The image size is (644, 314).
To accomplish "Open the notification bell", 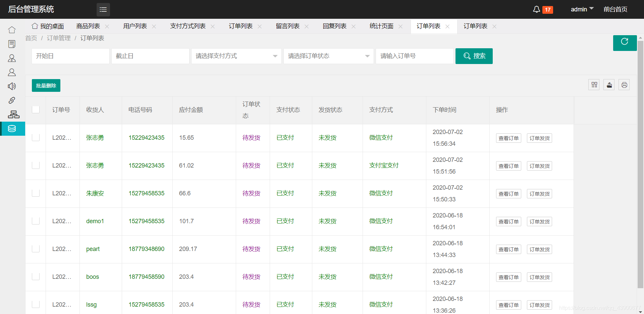I will 536,9.
